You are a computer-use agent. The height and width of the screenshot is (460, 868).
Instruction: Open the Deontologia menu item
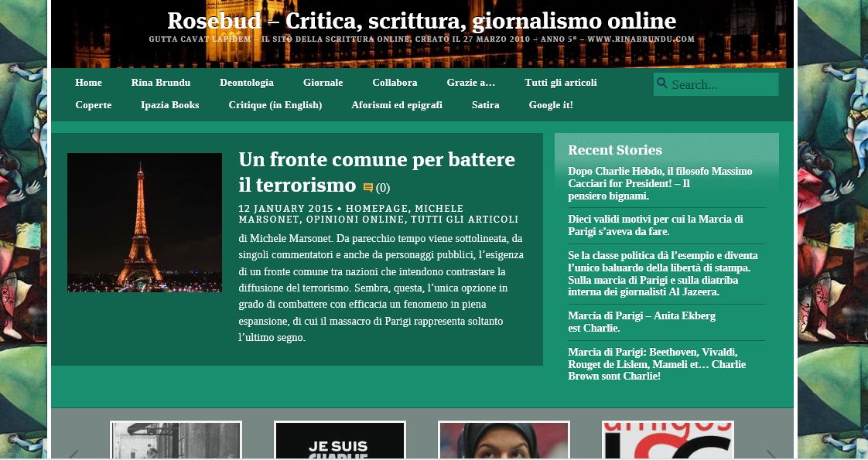click(x=247, y=83)
